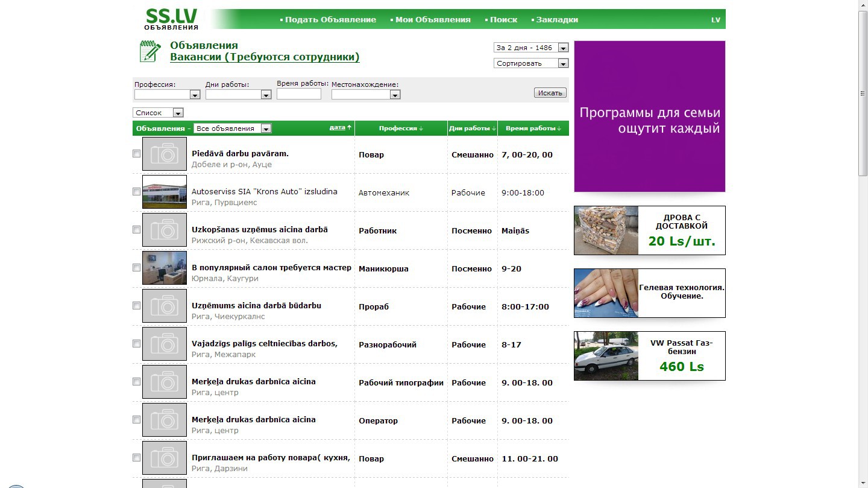The width and height of the screenshot is (868, 488).
Task: Open the Местонахождение dropdown
Action: click(395, 95)
